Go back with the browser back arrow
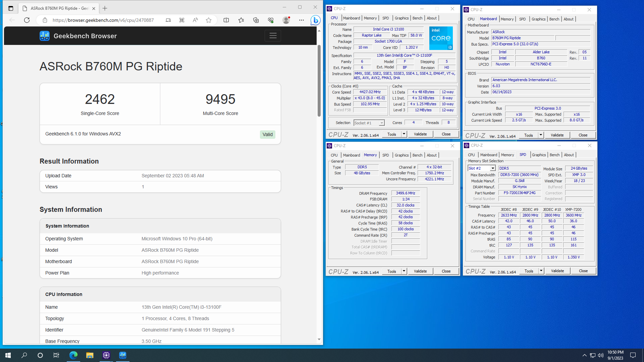The height and width of the screenshot is (362, 644). pos(12,20)
